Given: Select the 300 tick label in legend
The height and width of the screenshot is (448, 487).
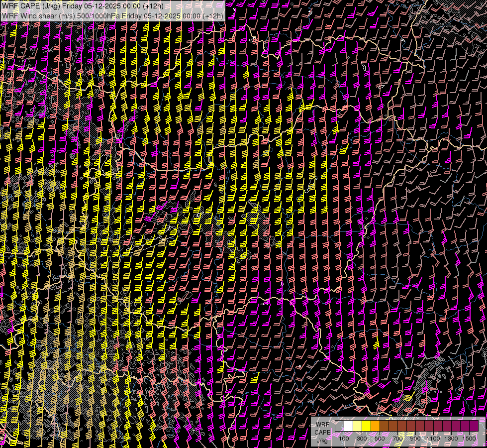Looking at the screenshot, I should (x=362, y=439).
